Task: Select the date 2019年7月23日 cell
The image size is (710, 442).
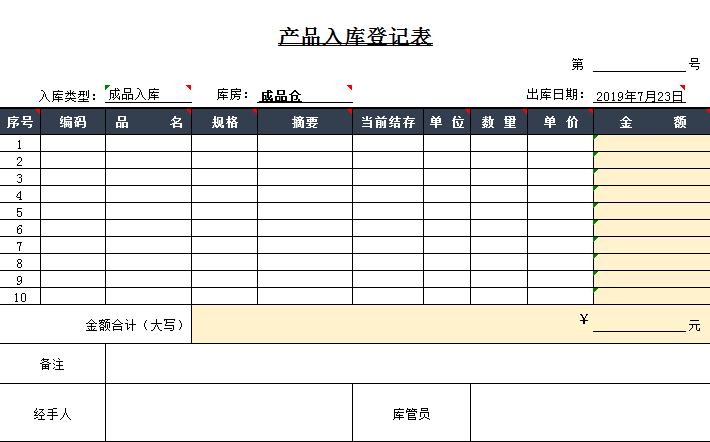Action: [x=639, y=96]
